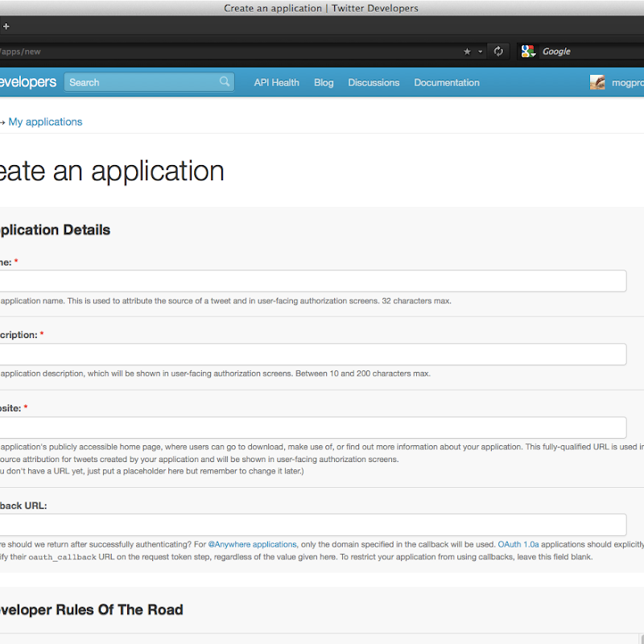Open the OAuth 1.0a link
Screen dimensions: 644x644
click(518, 544)
